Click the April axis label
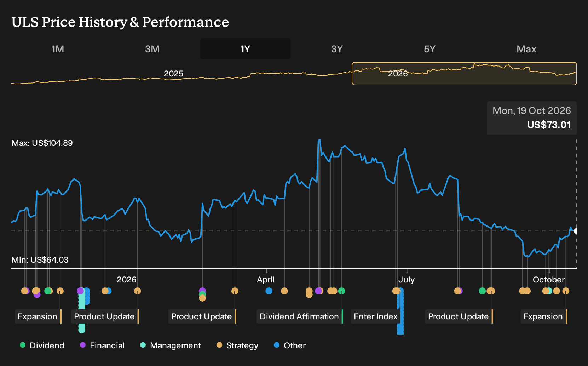Screen dimensions: 588x366 point(266,280)
